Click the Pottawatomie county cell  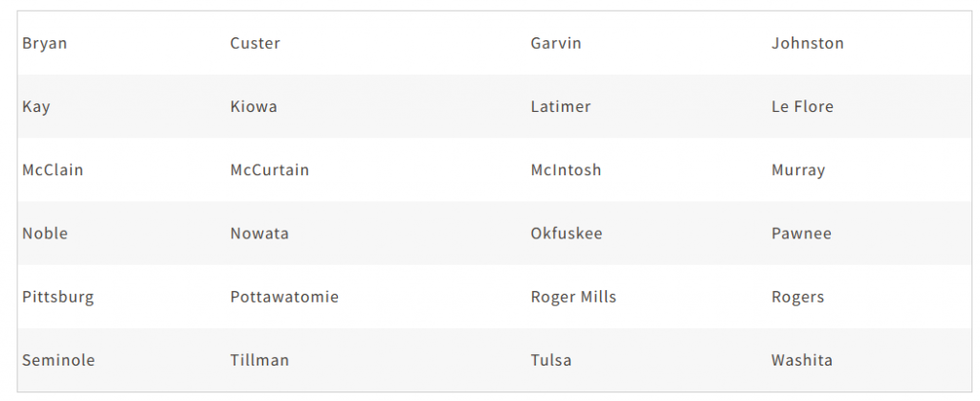click(x=284, y=297)
